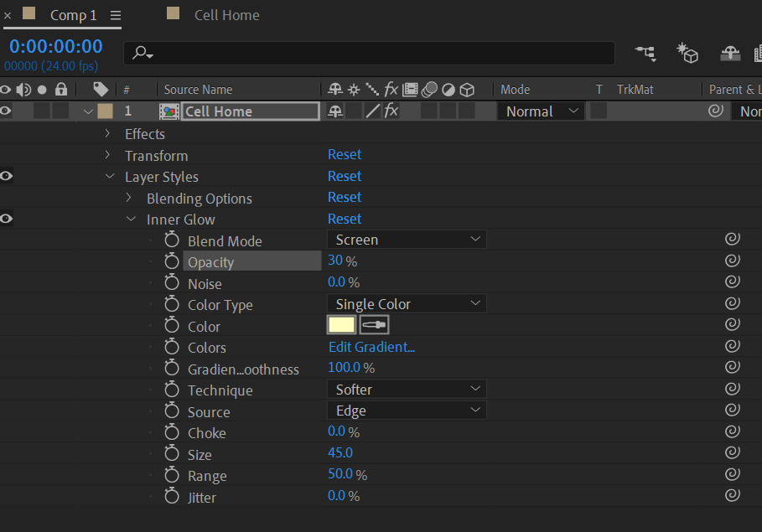The width and height of the screenshot is (762, 532).
Task: Click the Color eyedropper icon
Action: pyautogui.click(x=375, y=325)
